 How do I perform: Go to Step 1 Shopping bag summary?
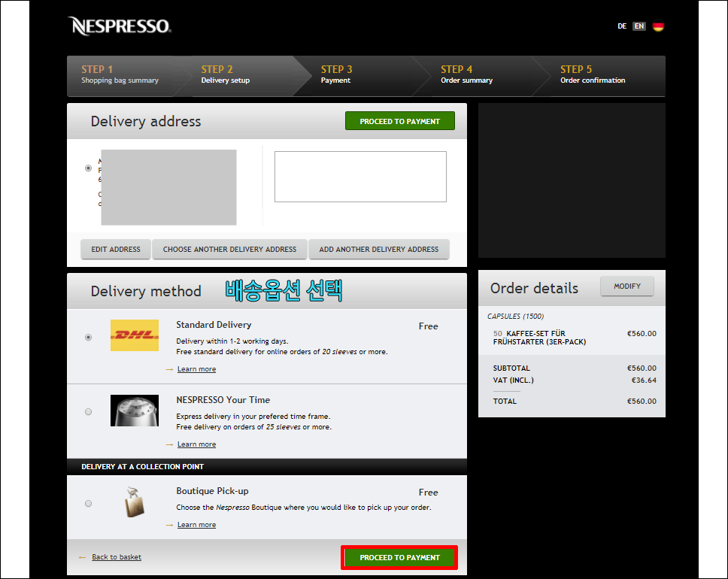pyautogui.click(x=120, y=74)
